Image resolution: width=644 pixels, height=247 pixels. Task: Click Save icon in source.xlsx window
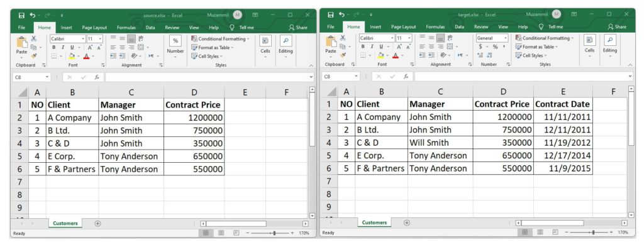[x=21, y=15]
